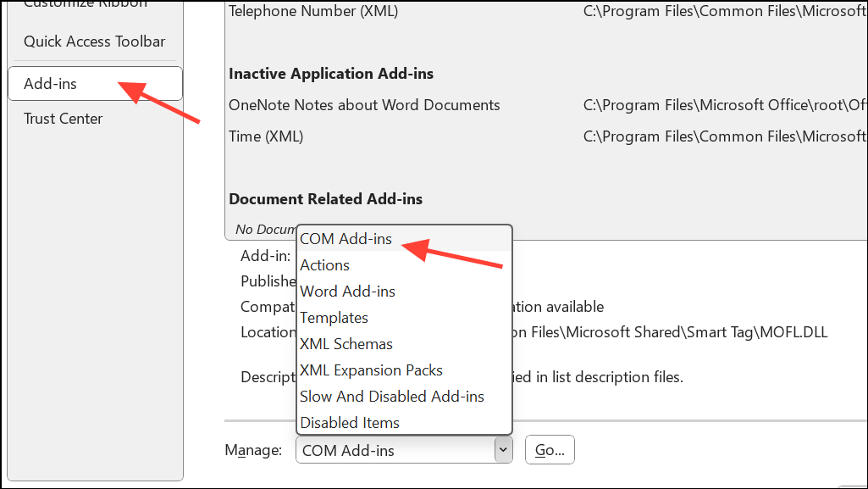Choose XML Schemas from the list
The height and width of the screenshot is (489, 868).
(346, 343)
